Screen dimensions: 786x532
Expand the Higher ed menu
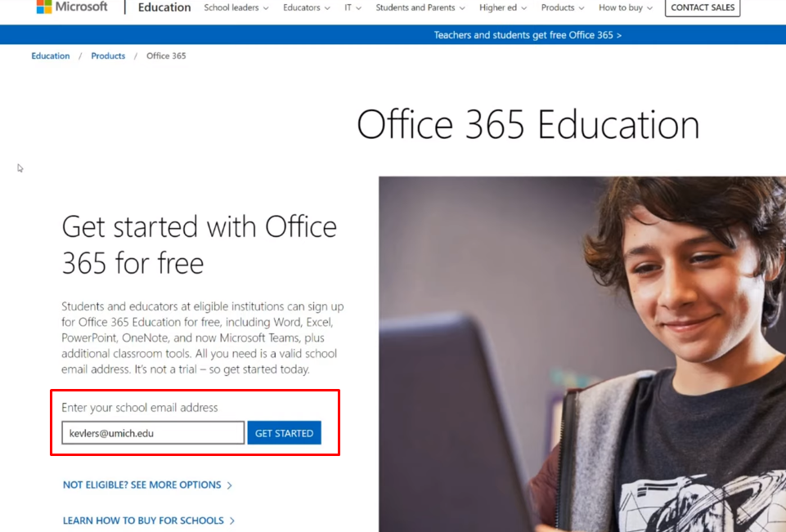(x=503, y=7)
